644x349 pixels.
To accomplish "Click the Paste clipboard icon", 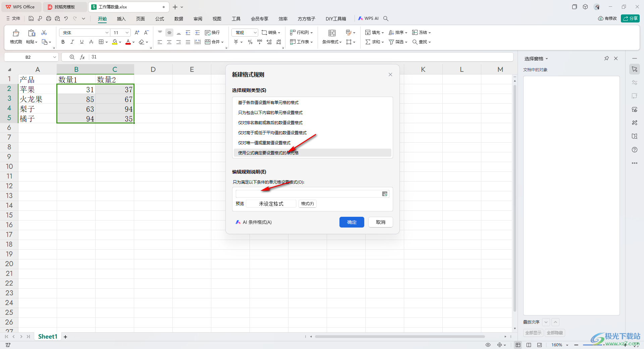I will 32,33.
